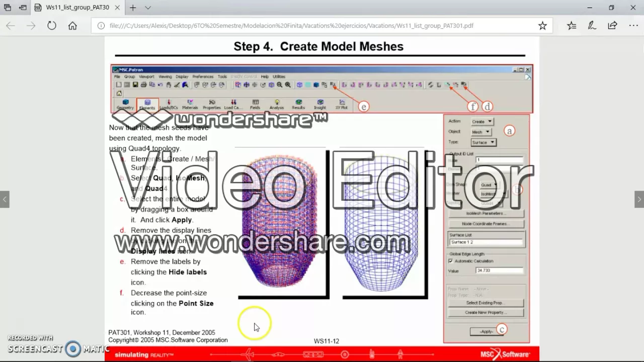Image resolution: width=644 pixels, height=362 pixels.
Task: Open Patran Preferences menu
Action: pos(203,76)
